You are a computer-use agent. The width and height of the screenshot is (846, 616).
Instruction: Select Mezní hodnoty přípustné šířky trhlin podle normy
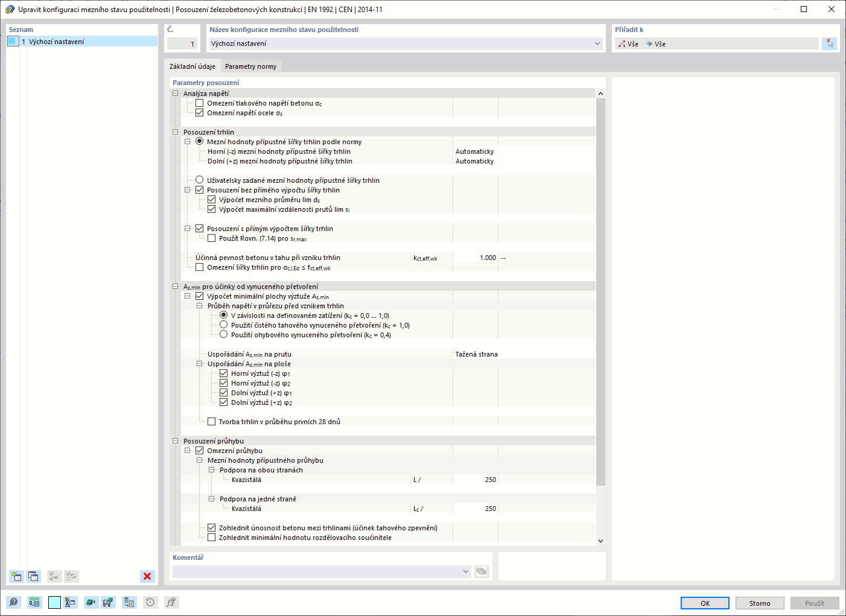pyautogui.click(x=200, y=142)
